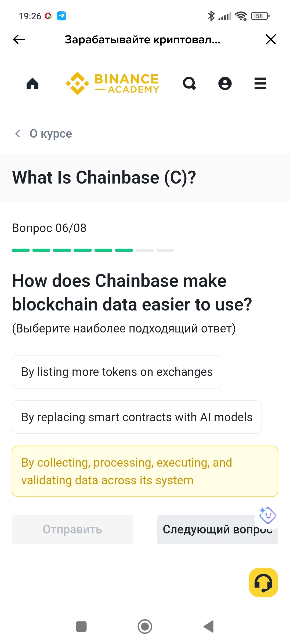Image resolution: width=290 pixels, height=644 pixels.
Task: Open the hamburger menu
Action: pyautogui.click(x=260, y=83)
